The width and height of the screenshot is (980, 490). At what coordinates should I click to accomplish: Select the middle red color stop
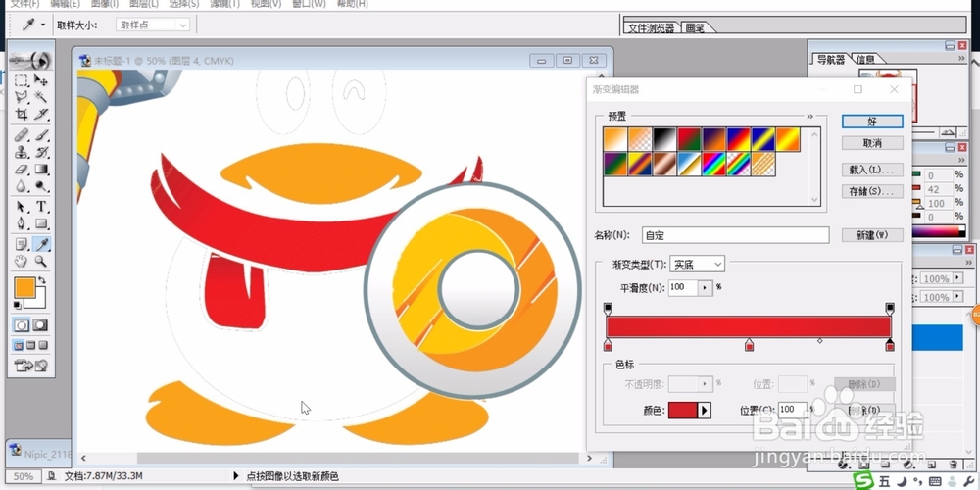[x=750, y=344]
